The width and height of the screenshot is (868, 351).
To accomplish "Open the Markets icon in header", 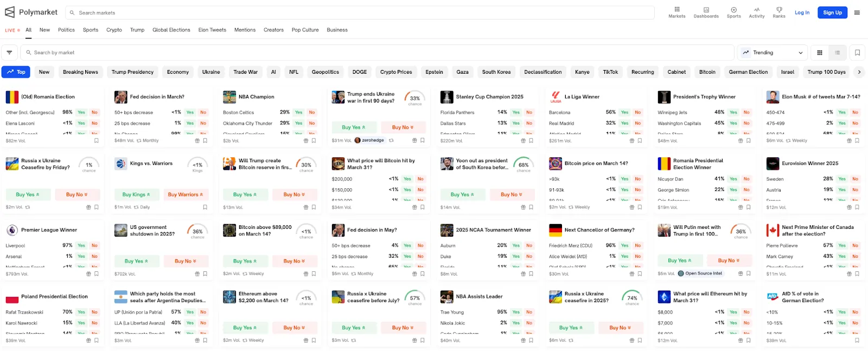I will tap(676, 12).
